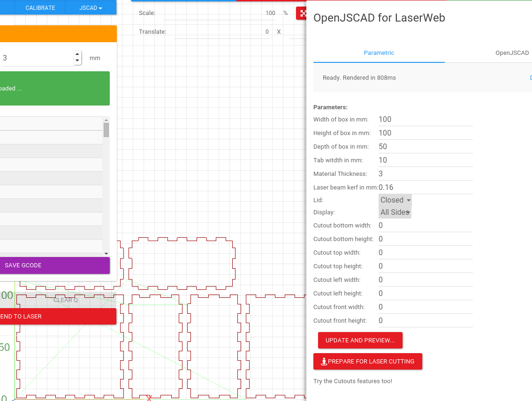The image size is (532, 401).
Task: Edit the Cutout bottom height field
Action: click(x=426, y=239)
